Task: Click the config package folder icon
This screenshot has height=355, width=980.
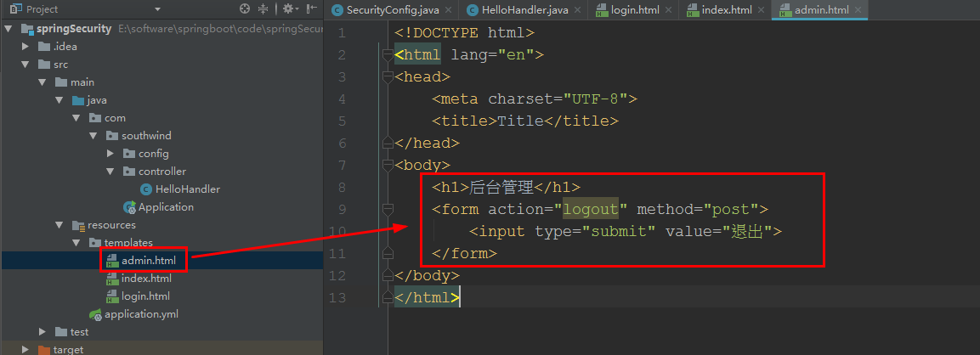Action: click(128, 154)
